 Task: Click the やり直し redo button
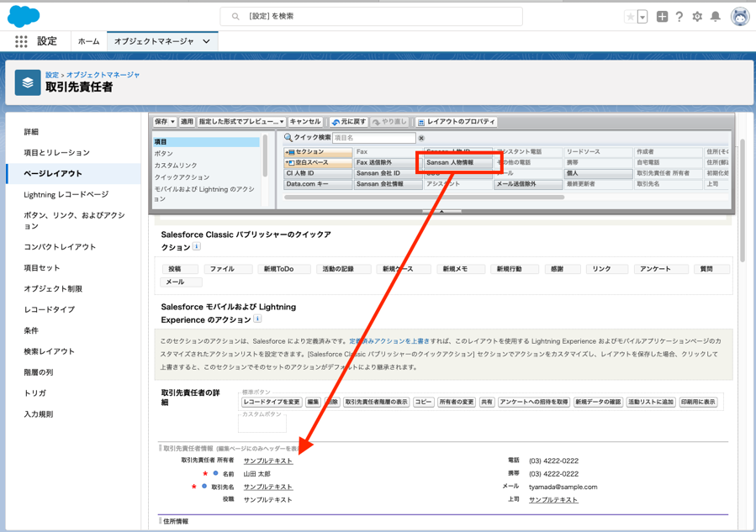(389, 122)
